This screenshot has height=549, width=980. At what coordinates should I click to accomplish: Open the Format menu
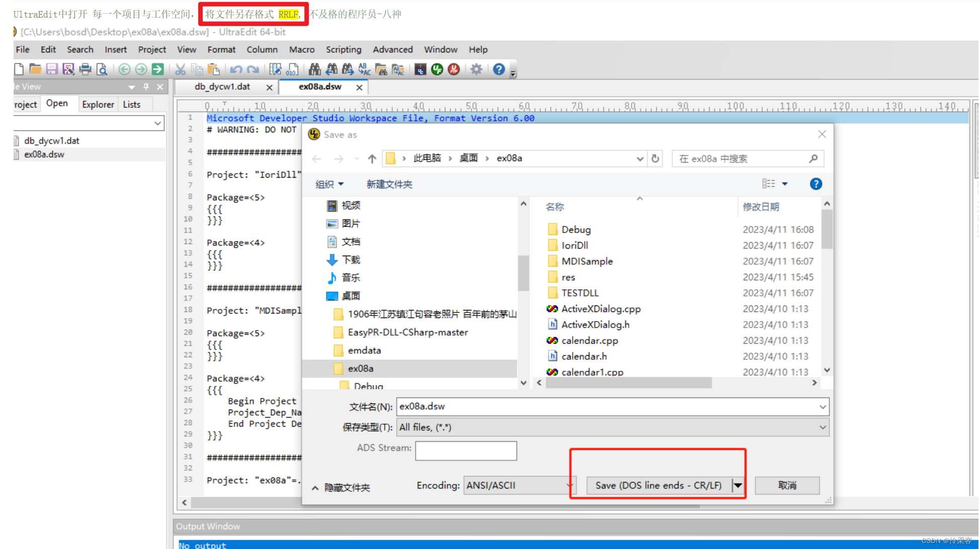coord(221,49)
